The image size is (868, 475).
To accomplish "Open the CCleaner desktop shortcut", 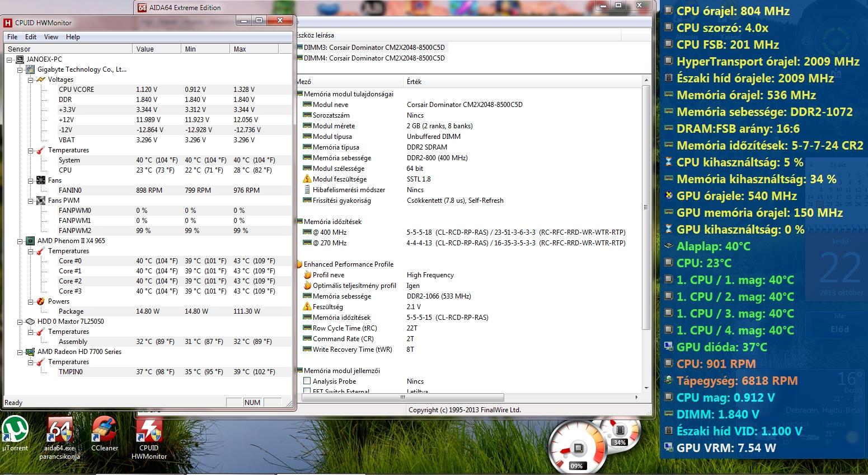I will tap(105, 434).
